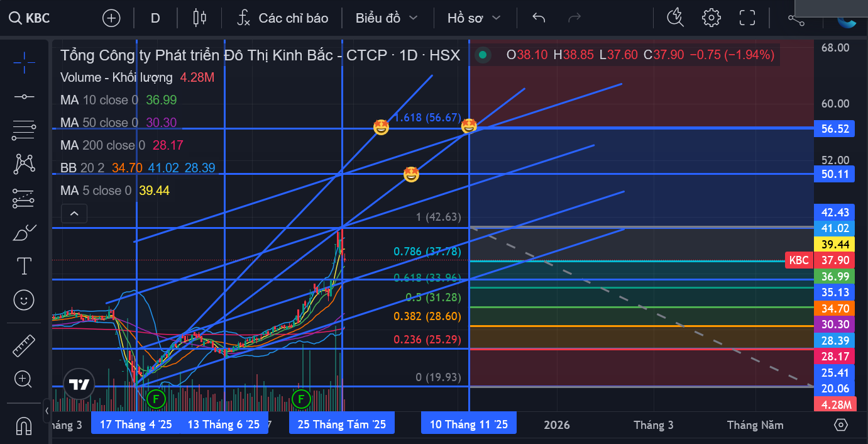Toggle the magnet mode tool
This screenshot has height=444, width=868.
[24, 426]
